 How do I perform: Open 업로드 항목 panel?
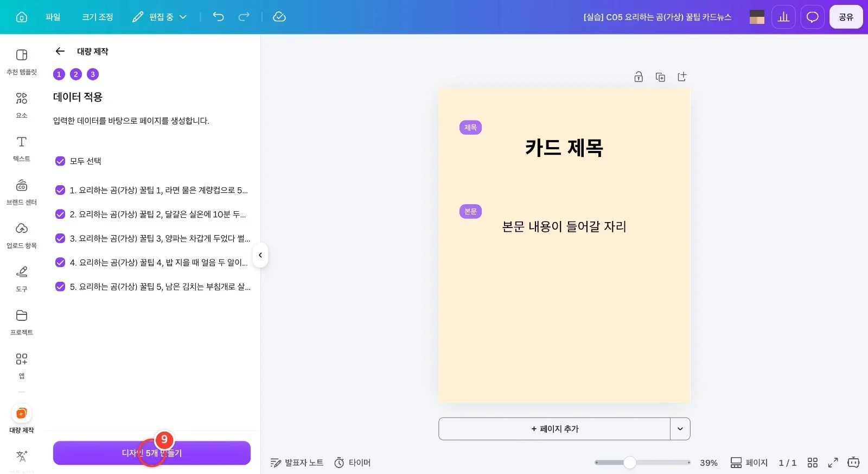pos(22,236)
